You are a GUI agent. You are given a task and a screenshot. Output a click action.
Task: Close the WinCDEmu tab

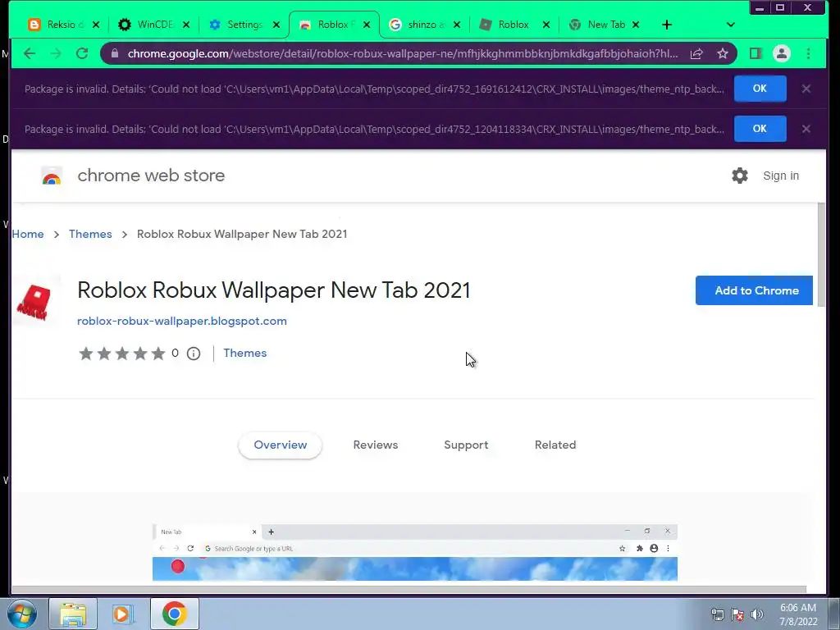point(186,25)
